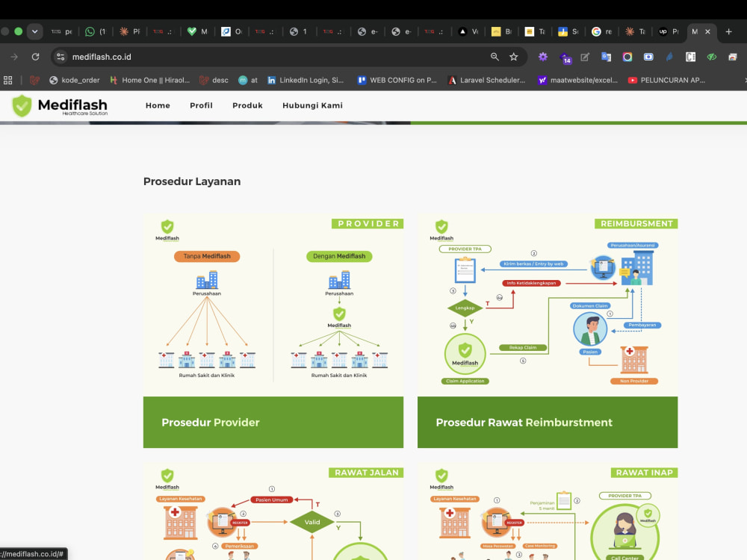Open the blue screen recorder extension

(648, 57)
